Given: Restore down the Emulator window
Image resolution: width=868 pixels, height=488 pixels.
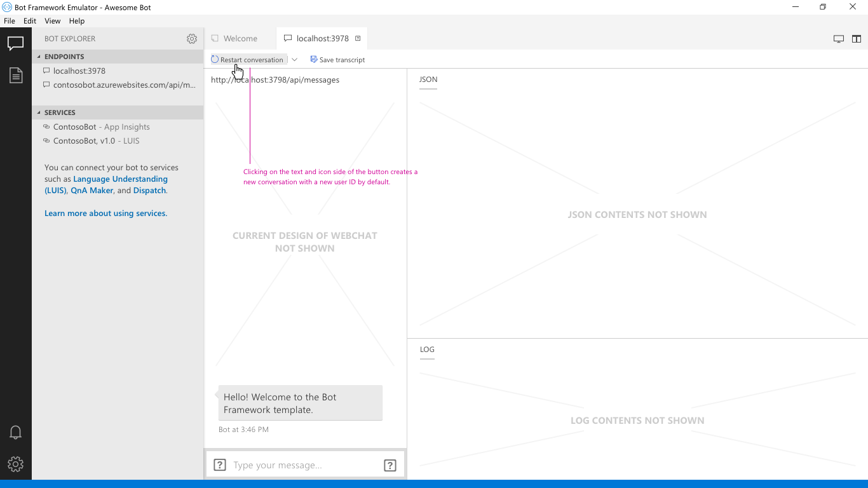Looking at the screenshot, I should tap(823, 7).
